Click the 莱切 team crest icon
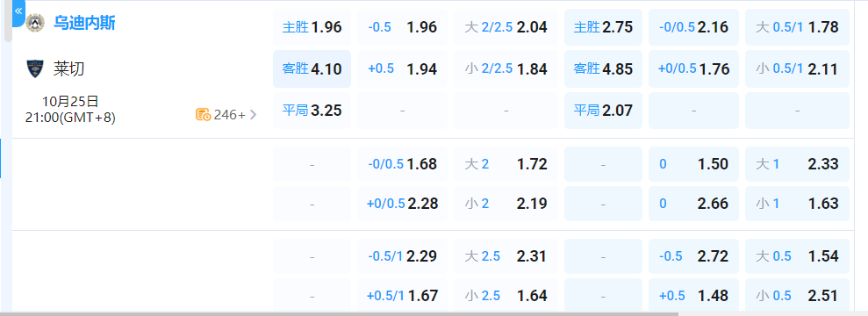Viewport: 868px width, 316px height. click(35, 68)
